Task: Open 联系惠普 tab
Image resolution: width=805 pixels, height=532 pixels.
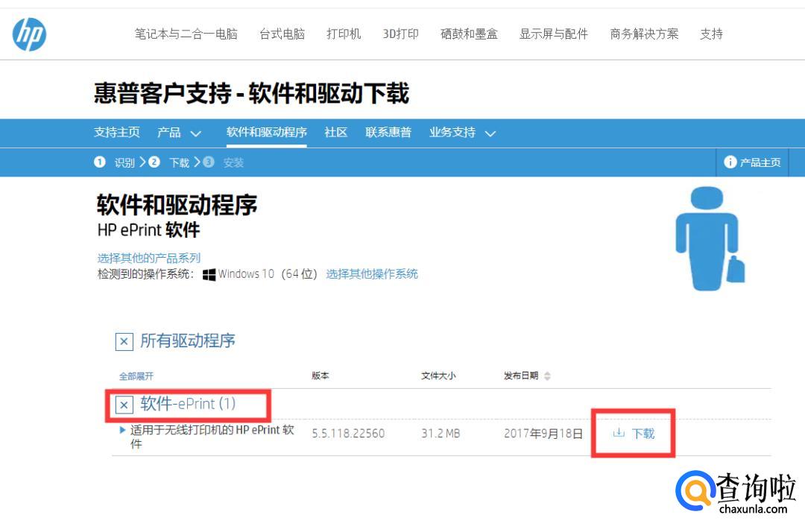Action: pos(388,133)
